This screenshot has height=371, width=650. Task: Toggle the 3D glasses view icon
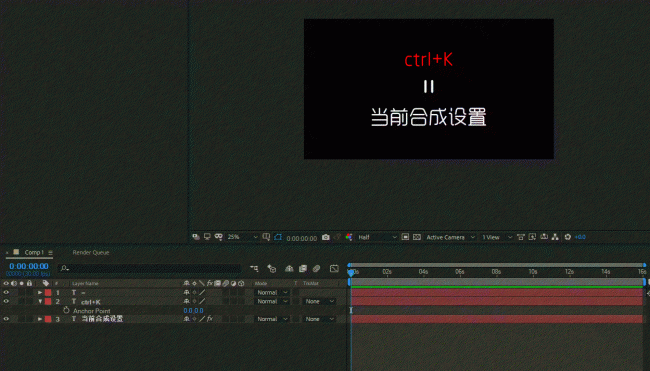pos(218,237)
